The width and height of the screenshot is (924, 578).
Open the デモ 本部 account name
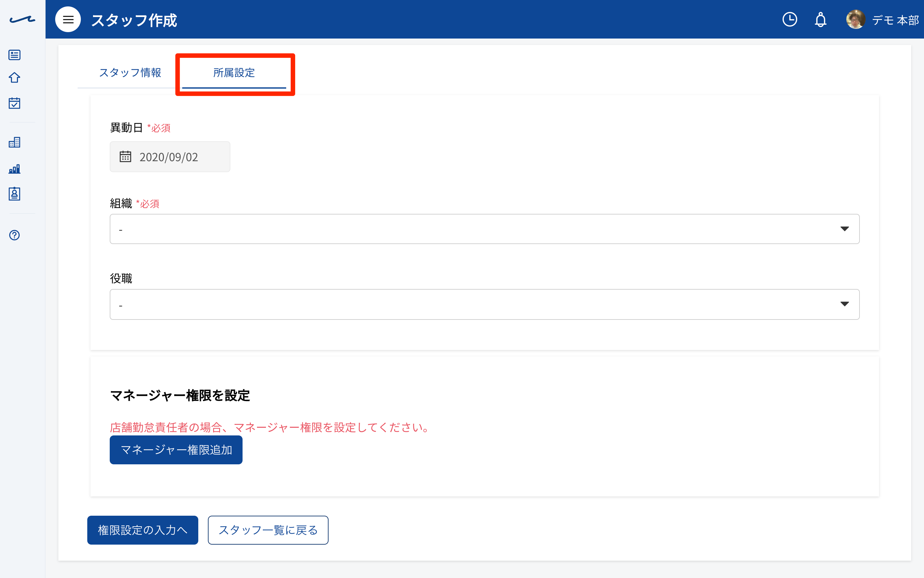pyautogui.click(x=895, y=20)
